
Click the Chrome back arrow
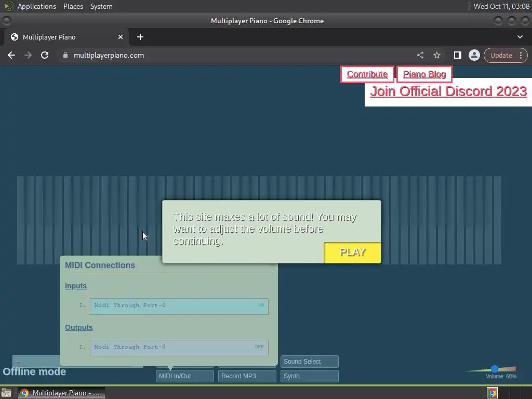pyautogui.click(x=11, y=55)
